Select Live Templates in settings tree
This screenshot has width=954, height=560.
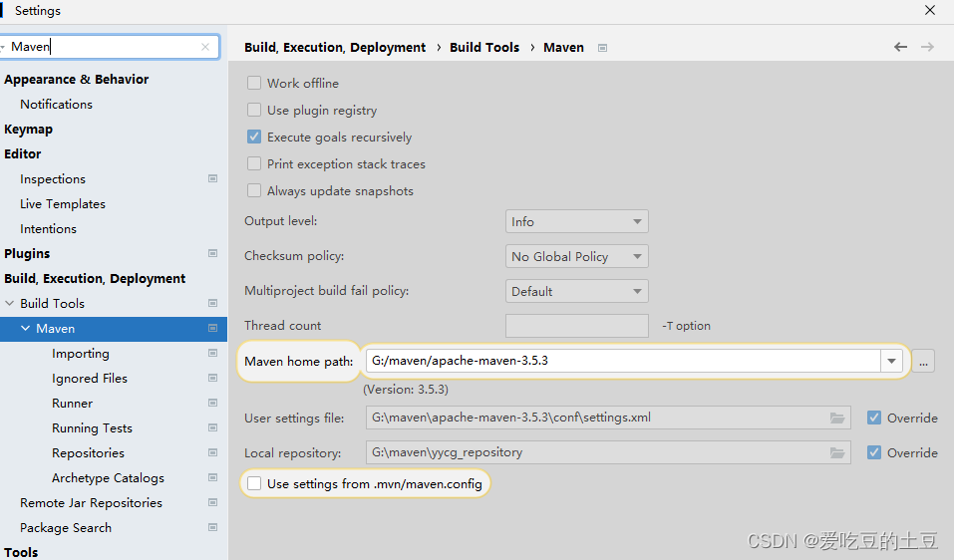(63, 203)
